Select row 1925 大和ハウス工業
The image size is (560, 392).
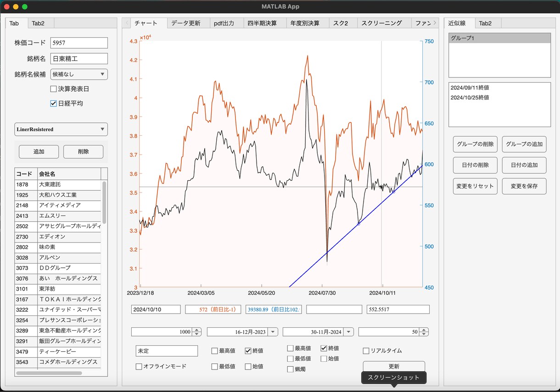(58, 195)
